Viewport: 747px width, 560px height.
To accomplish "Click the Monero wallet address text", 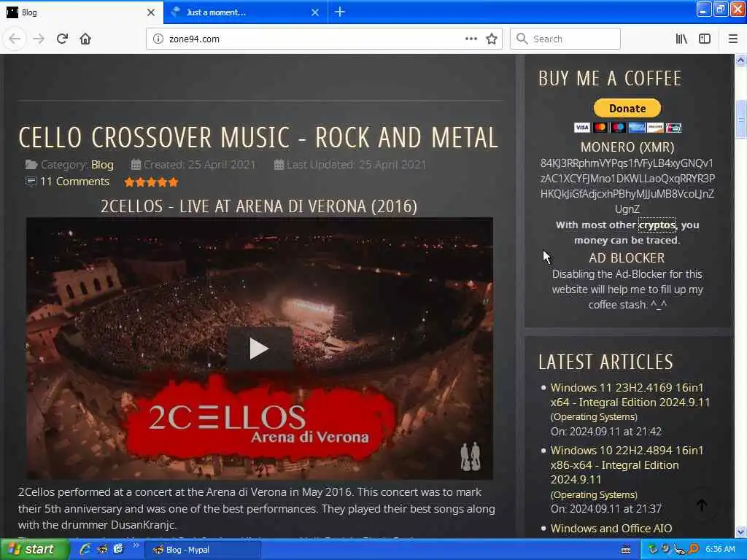I will [627, 186].
